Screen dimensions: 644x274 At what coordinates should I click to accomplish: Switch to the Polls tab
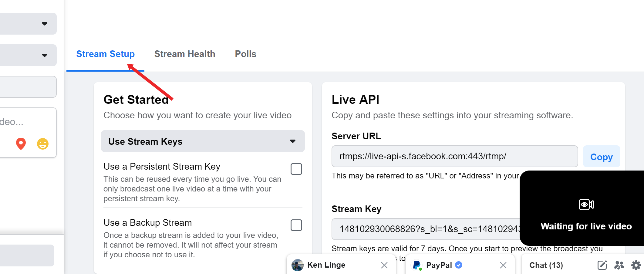[245, 54]
